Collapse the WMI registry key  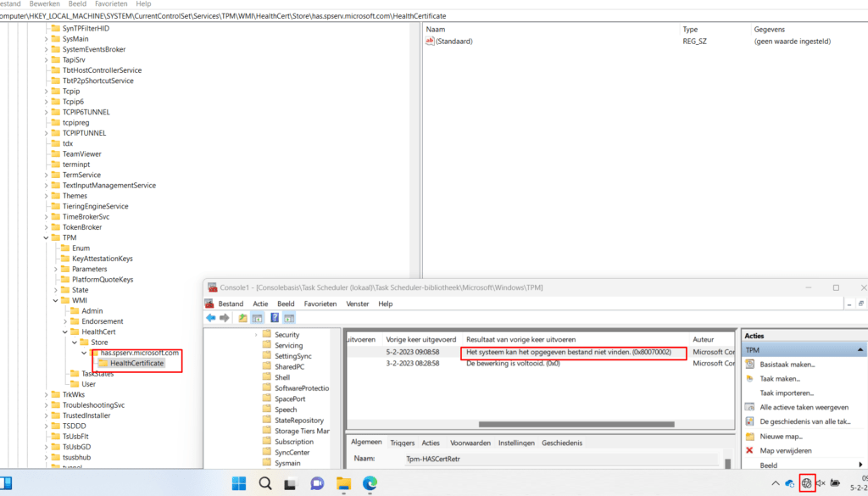point(56,301)
